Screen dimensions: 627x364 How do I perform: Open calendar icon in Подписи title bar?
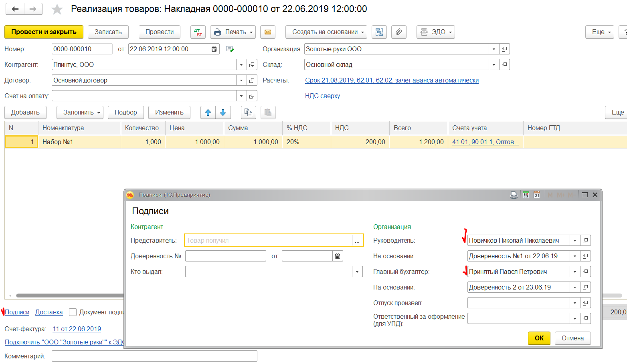tap(537, 195)
